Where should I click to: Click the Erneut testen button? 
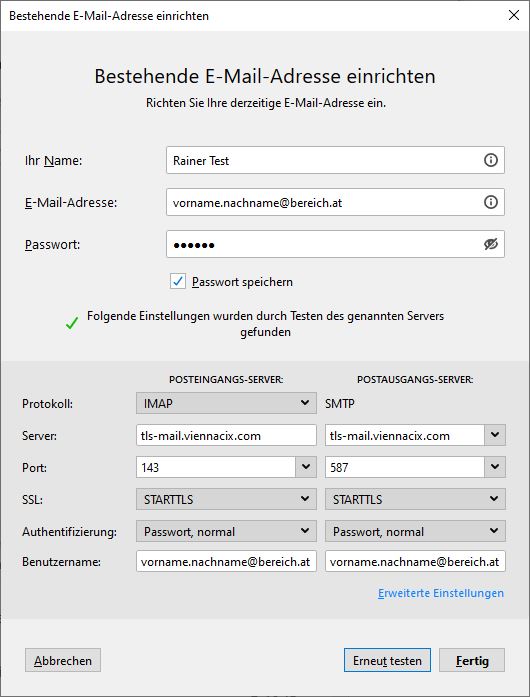[x=387, y=661]
